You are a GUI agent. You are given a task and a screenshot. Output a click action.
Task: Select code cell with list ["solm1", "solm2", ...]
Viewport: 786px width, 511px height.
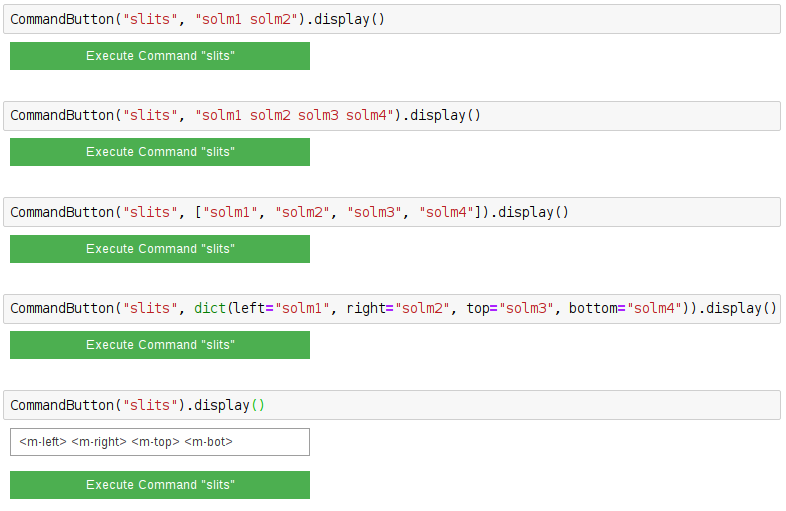point(392,212)
